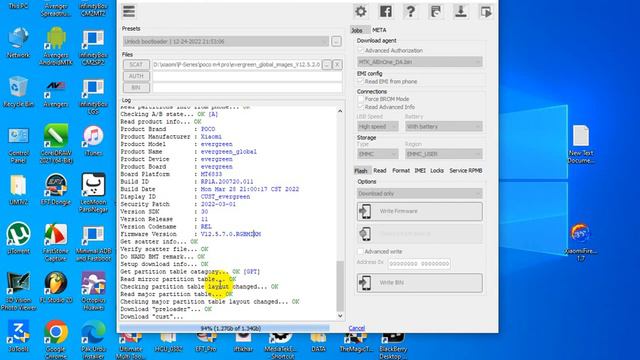Open Avengers AndroidMTK desktop icon

coord(56,46)
